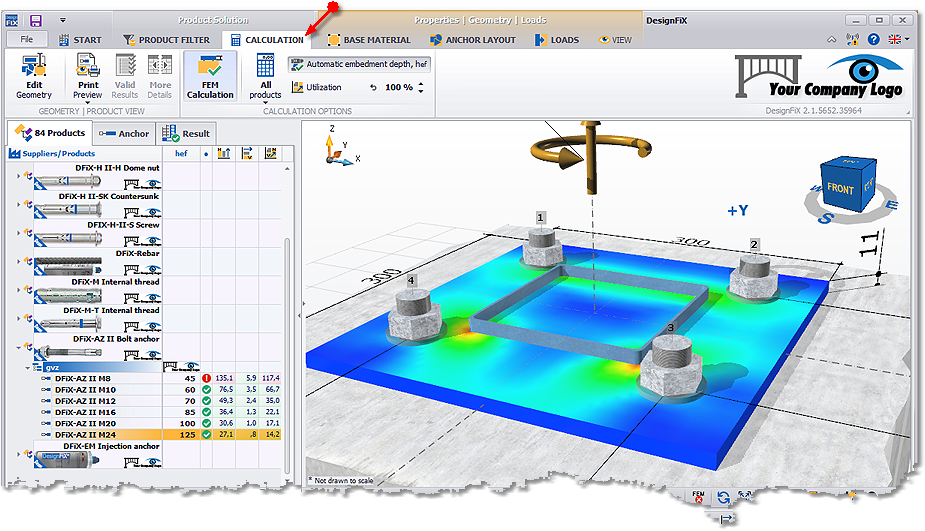The image size is (925, 531).
Task: Click the British flag language icon
Action: [x=895, y=40]
